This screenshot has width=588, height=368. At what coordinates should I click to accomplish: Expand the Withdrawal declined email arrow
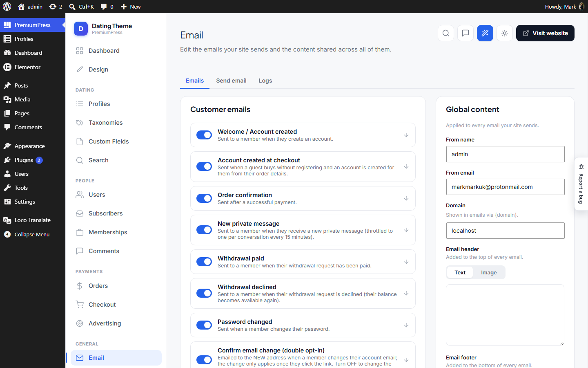point(406,293)
